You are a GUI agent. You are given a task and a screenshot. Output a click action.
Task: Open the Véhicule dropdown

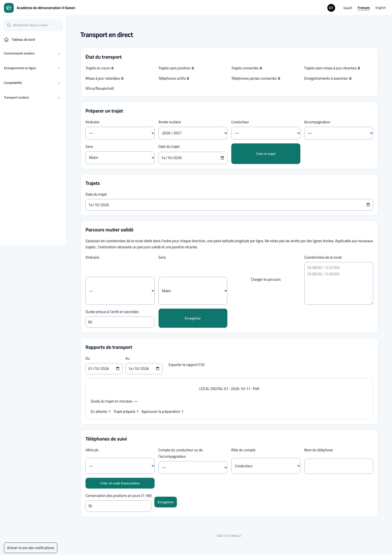click(x=120, y=466)
